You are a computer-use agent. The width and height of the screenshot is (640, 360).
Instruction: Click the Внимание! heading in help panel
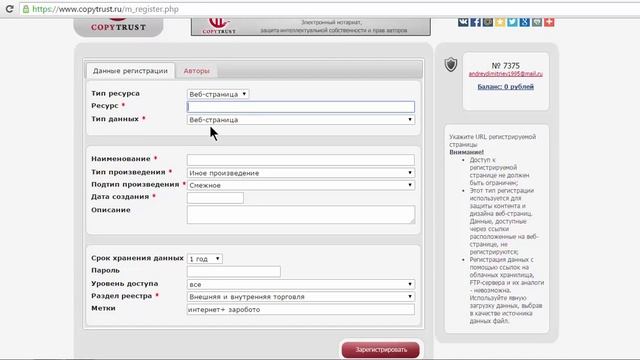pyautogui.click(x=467, y=152)
